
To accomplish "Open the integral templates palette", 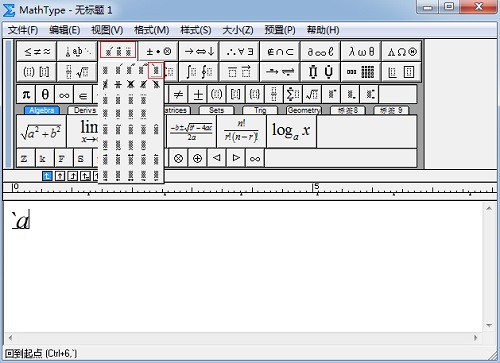I will tap(199, 71).
